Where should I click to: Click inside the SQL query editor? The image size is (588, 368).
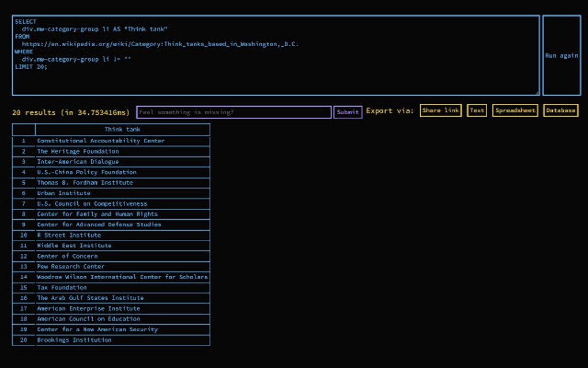pyautogui.click(x=276, y=55)
